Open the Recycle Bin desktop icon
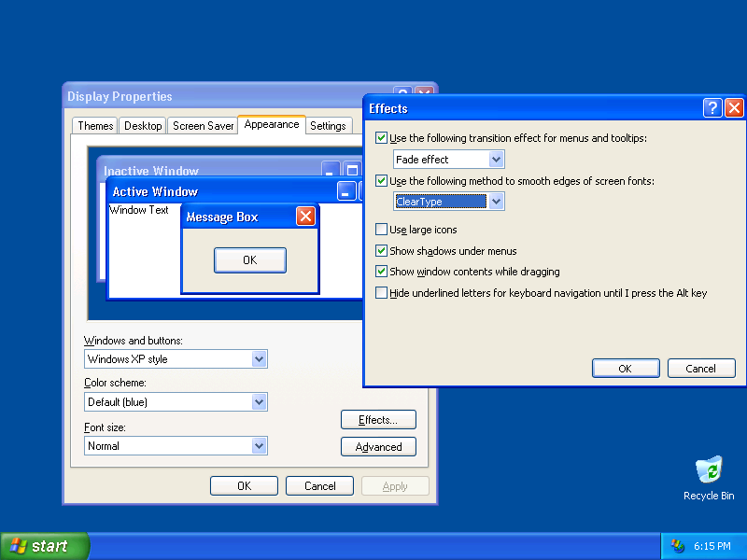747x560 pixels. click(709, 471)
